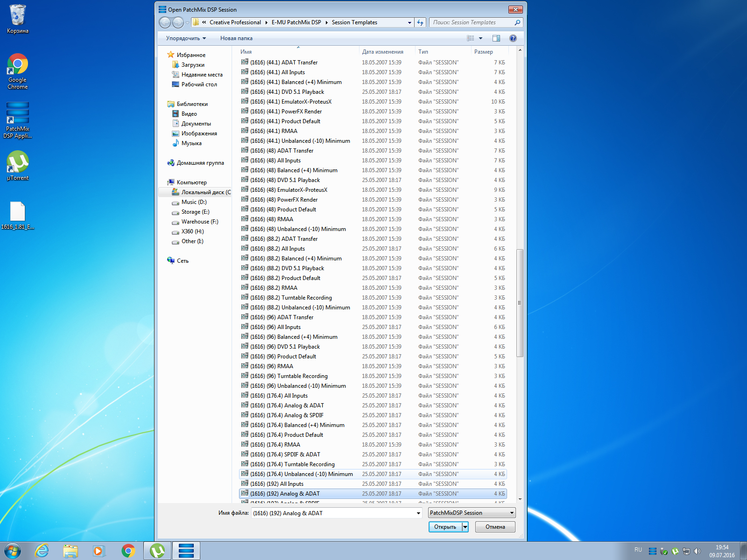Open the help question-mark icon

(513, 38)
